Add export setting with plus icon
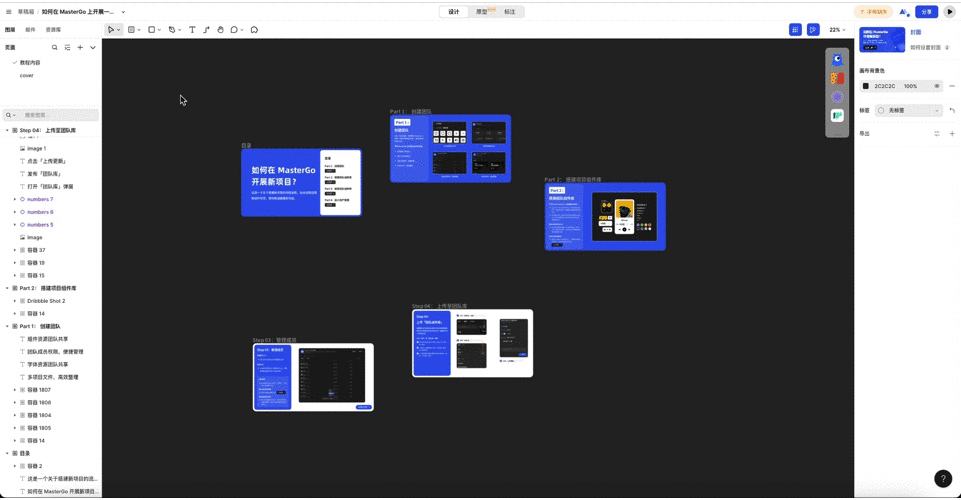This screenshot has height=500, width=961. [x=952, y=134]
